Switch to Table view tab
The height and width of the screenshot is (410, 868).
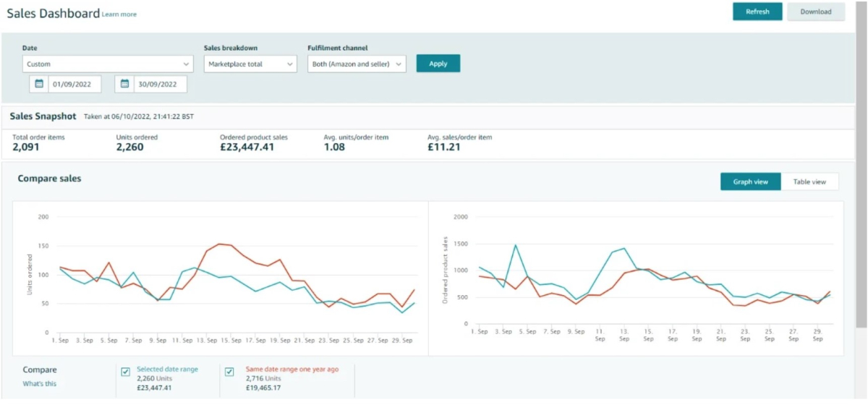coord(809,181)
